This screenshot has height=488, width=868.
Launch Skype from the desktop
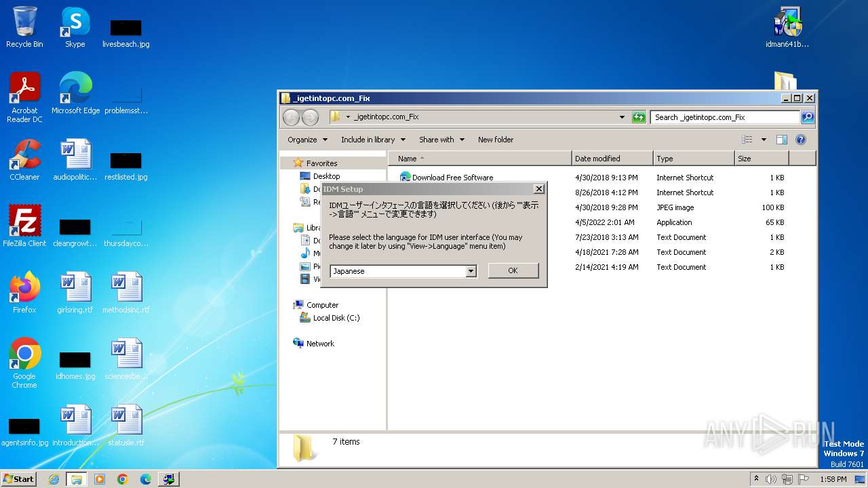tap(75, 28)
